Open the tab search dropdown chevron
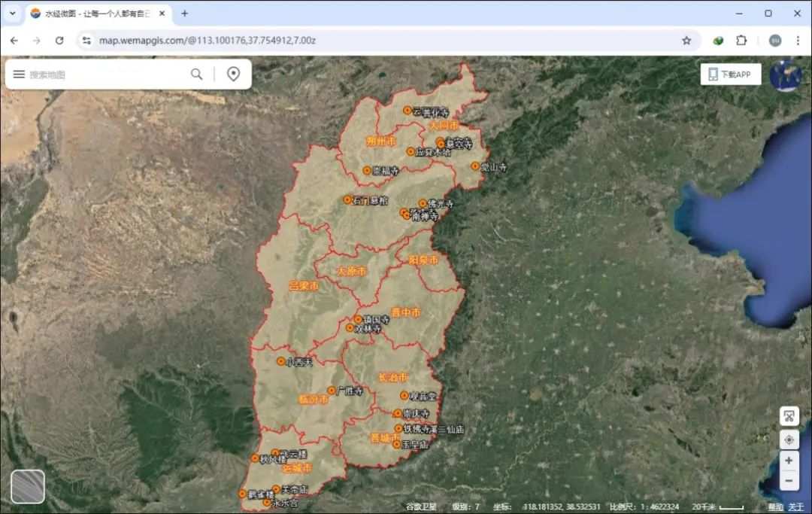Image resolution: width=812 pixels, height=514 pixels. pyautogui.click(x=13, y=14)
